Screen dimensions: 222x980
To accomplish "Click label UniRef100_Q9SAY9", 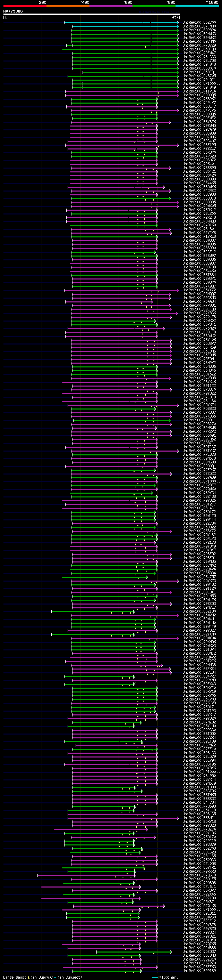I will (199, 129).
